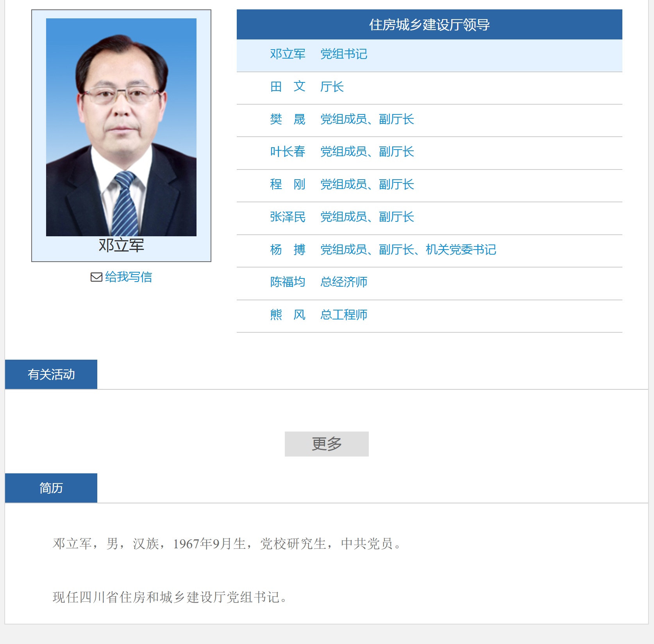Select the 有关活动 section tab
Image resolution: width=654 pixels, height=644 pixels.
pyautogui.click(x=51, y=374)
